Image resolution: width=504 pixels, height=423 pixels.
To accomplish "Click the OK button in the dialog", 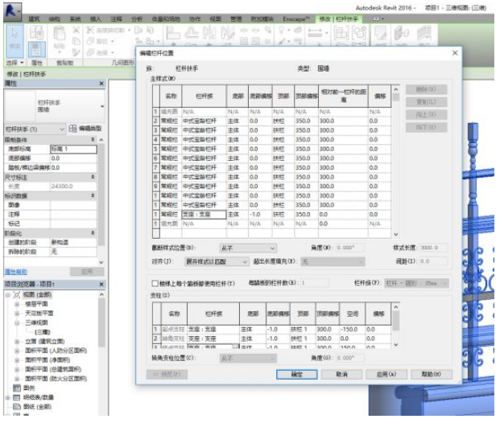I will [x=296, y=374].
